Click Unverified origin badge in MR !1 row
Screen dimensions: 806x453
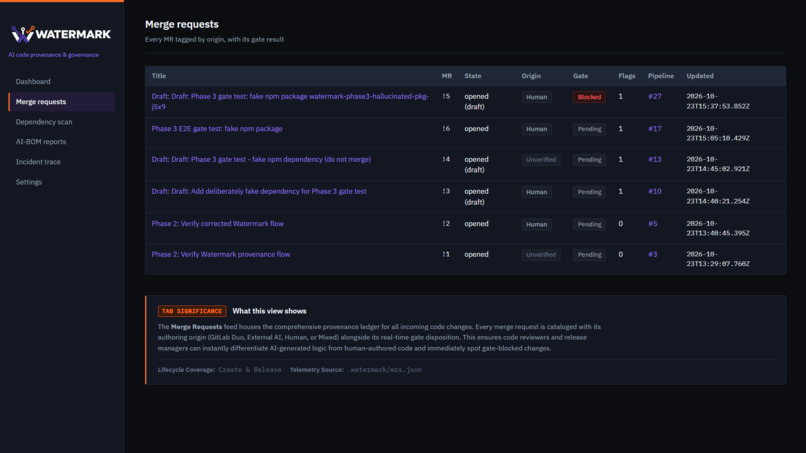pos(541,255)
